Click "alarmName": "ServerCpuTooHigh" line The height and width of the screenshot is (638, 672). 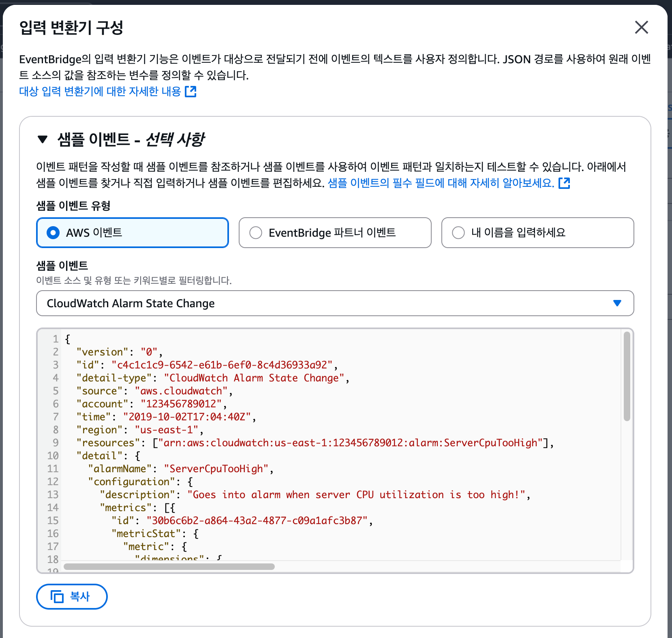[181, 469]
